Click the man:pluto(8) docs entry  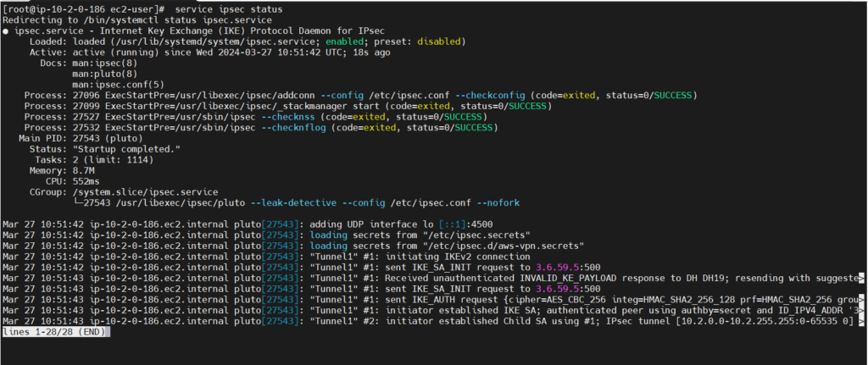click(x=105, y=75)
